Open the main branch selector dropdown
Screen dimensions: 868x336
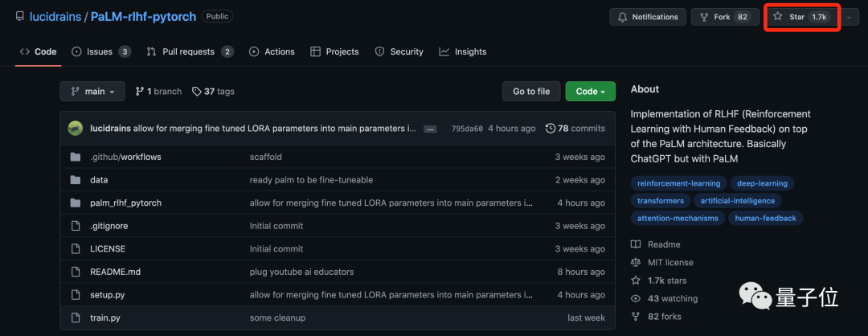click(x=92, y=92)
